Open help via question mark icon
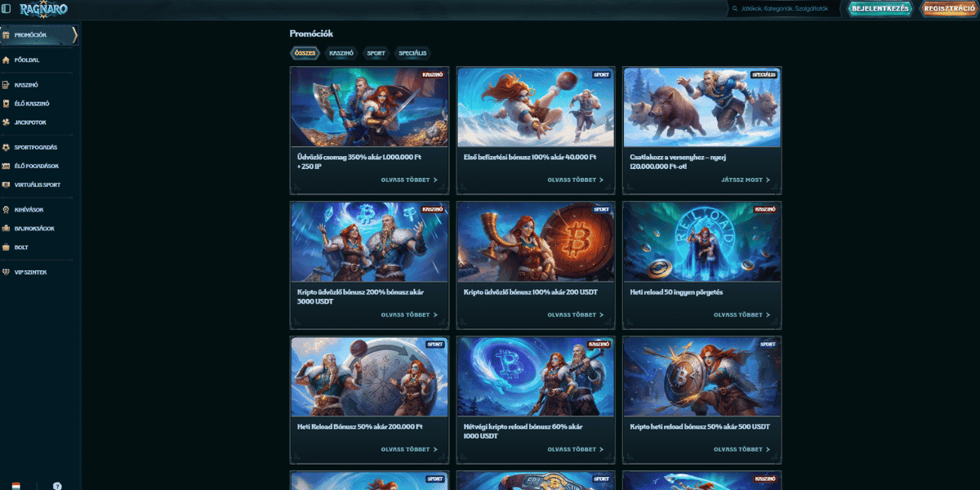This screenshot has width=980, height=490. point(57,485)
